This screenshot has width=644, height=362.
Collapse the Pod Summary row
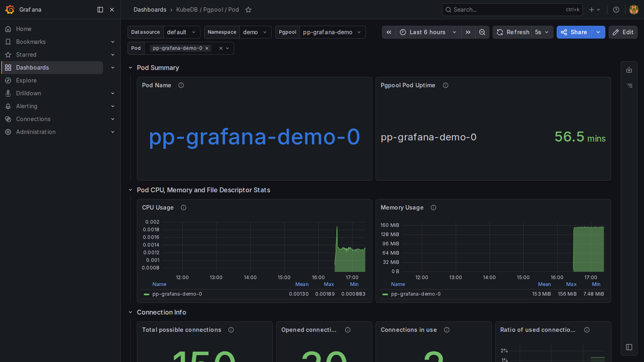pos(130,68)
